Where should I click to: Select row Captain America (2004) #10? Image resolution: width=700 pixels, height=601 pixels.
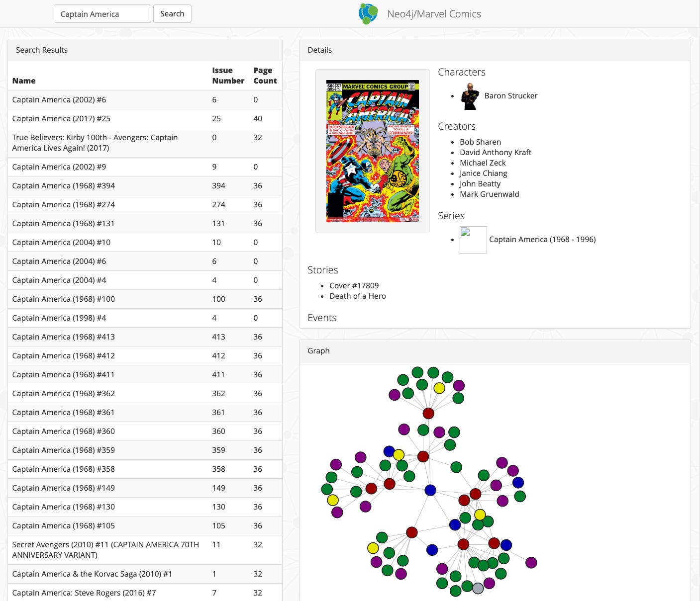(145, 243)
